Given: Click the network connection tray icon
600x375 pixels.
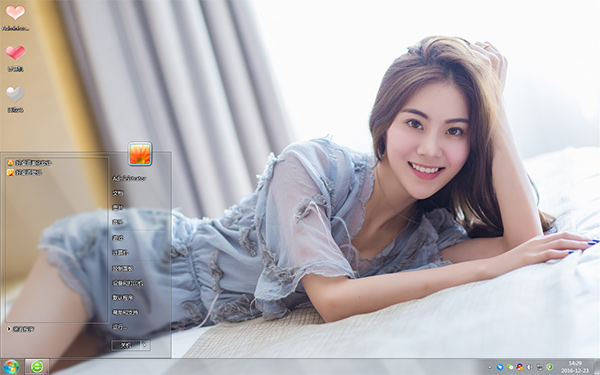Looking at the screenshot, I should point(540,367).
